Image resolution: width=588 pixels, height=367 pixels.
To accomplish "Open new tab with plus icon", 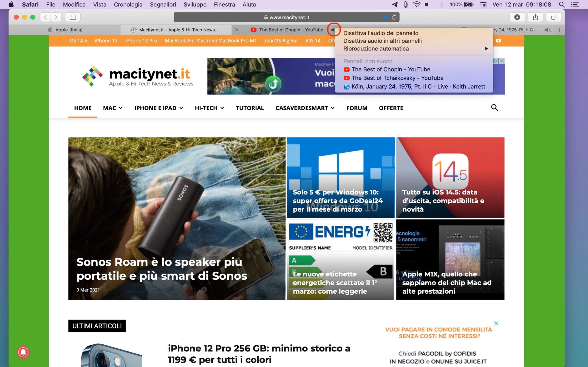I will point(560,30).
